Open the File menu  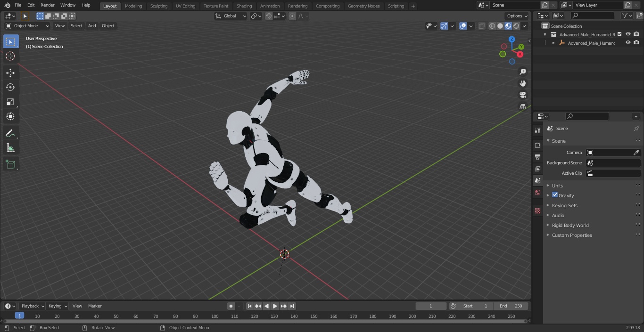click(x=18, y=5)
